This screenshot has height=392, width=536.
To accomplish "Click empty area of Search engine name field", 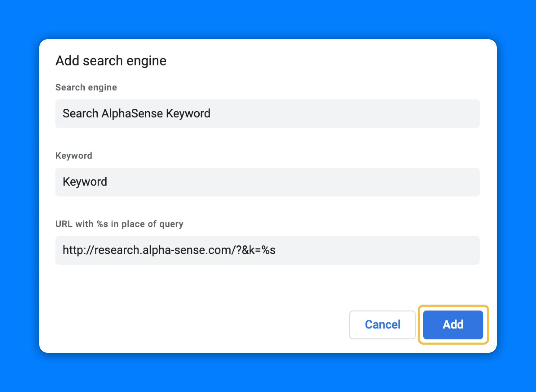I will pyautogui.click(x=344, y=114).
